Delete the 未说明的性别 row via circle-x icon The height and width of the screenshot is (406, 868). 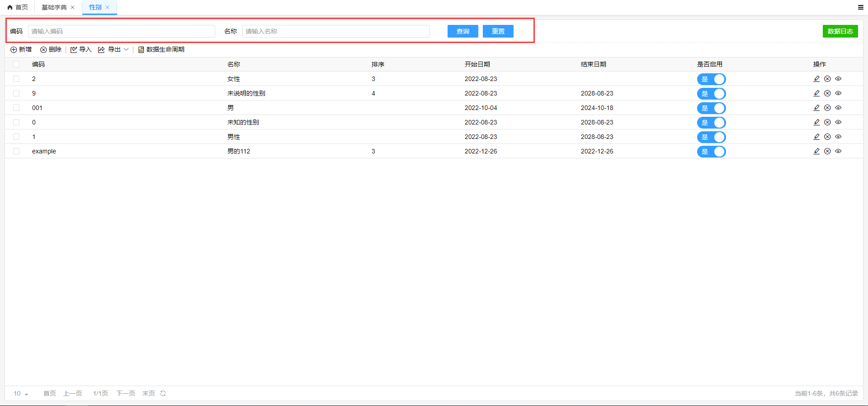[827, 93]
